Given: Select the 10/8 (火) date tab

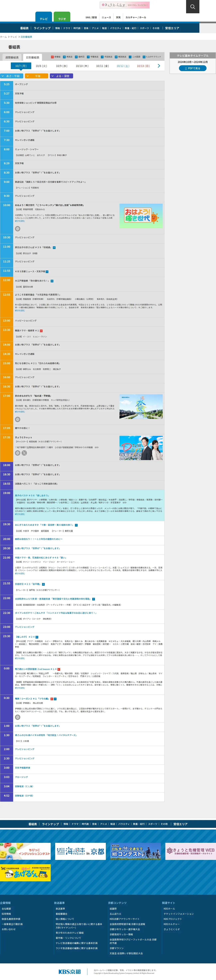Looking at the screenshot, I should point(41,66).
